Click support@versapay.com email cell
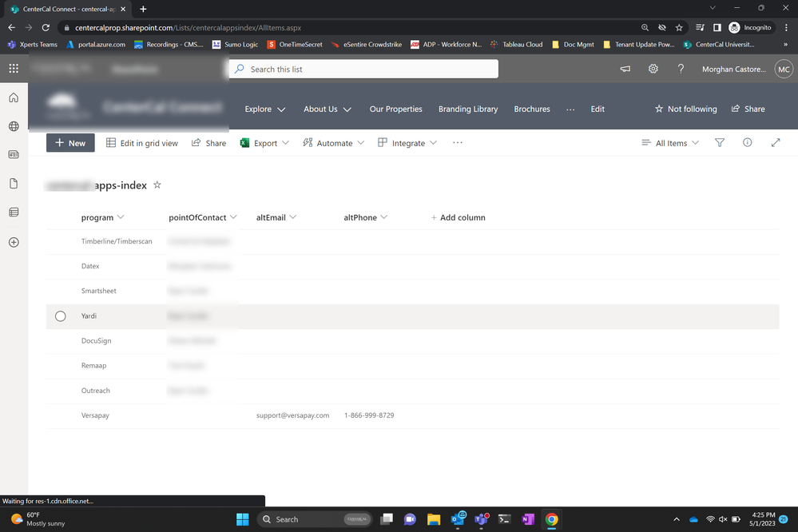This screenshot has height=532, width=798. tap(292, 415)
